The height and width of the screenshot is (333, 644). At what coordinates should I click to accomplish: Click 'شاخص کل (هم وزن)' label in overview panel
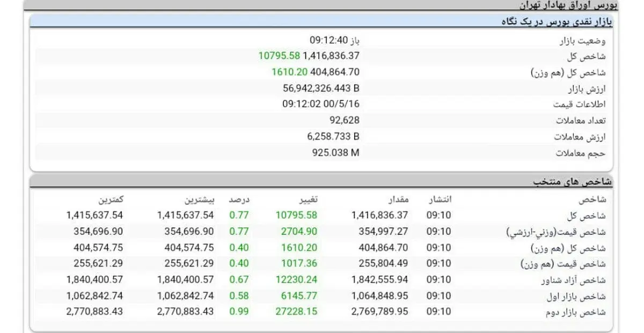pos(568,72)
